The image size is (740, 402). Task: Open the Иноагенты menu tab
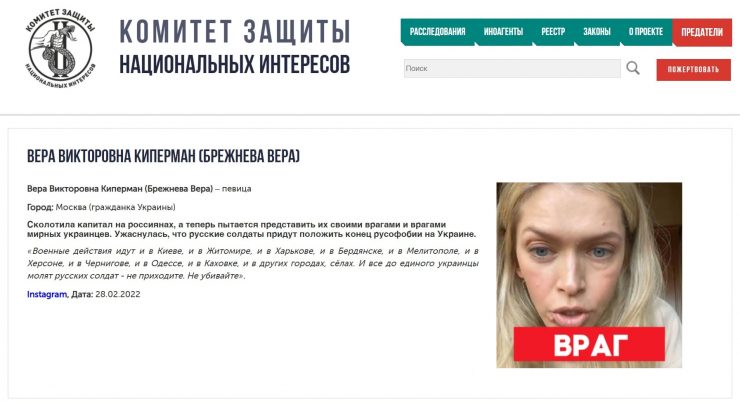coord(503,32)
